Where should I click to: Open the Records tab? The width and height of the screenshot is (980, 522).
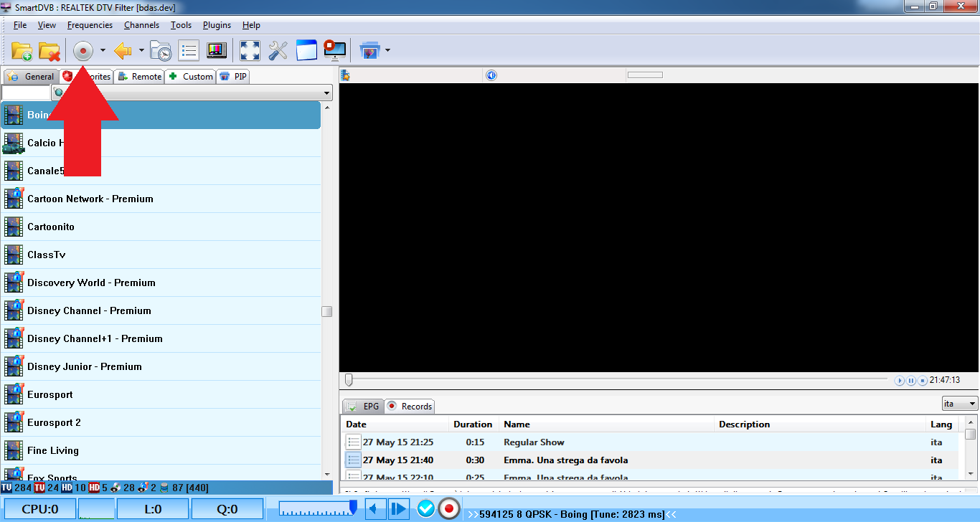click(409, 406)
